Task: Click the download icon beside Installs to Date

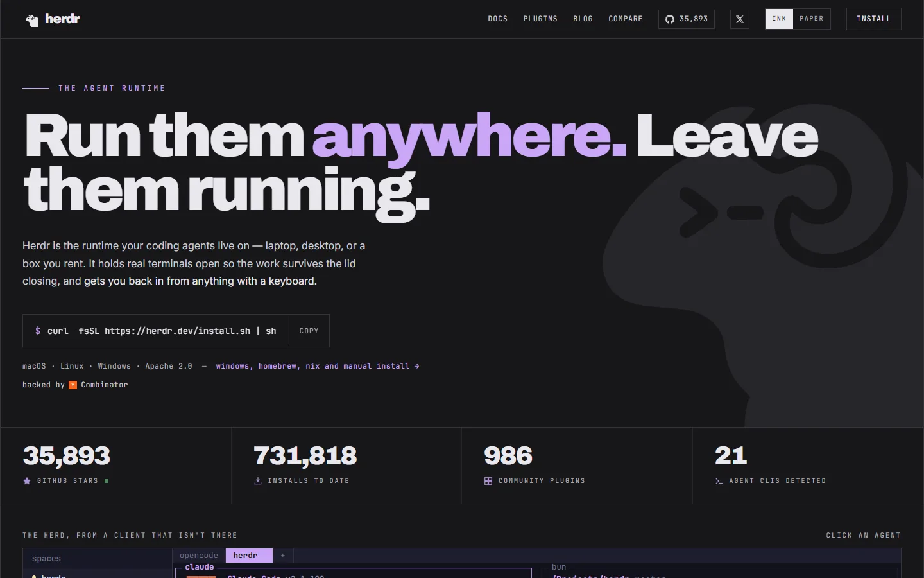Action: coord(258,481)
